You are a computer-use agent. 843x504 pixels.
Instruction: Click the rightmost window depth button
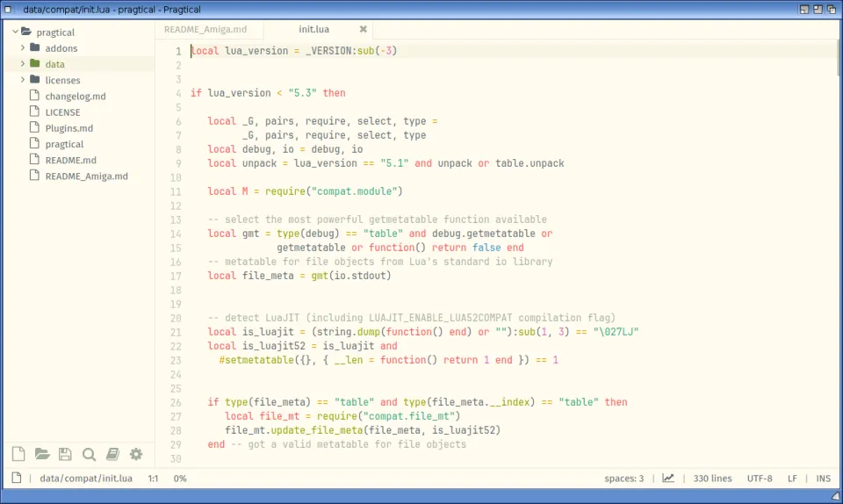pyautogui.click(x=832, y=9)
